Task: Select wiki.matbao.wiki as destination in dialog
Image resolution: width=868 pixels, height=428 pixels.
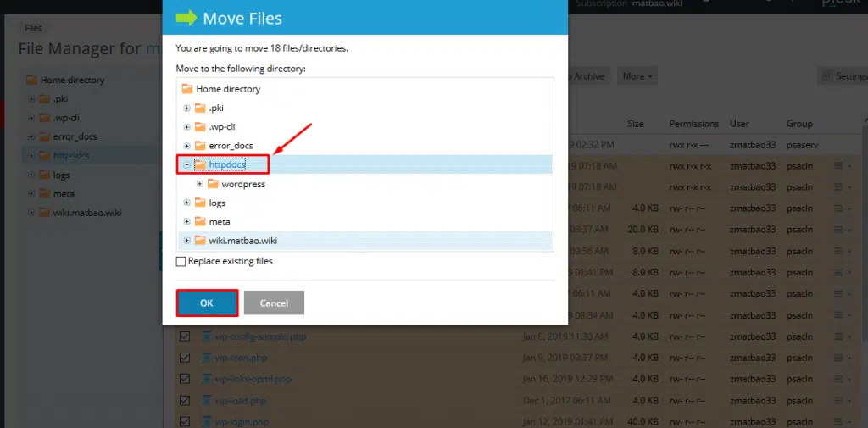Action: (242, 241)
